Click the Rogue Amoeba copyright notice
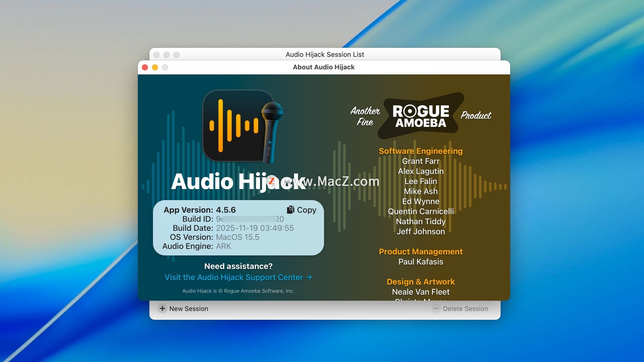 tap(238, 291)
